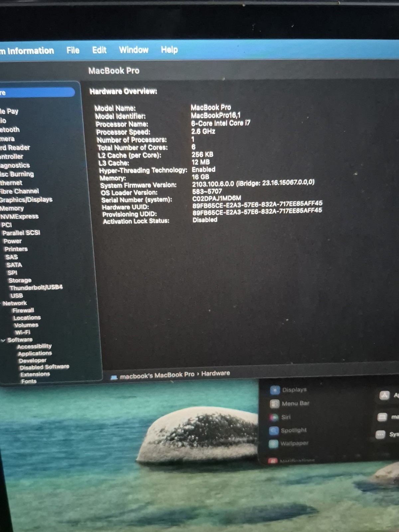
Task: Select Disabled Software under Software
Action: pyautogui.click(x=44, y=367)
